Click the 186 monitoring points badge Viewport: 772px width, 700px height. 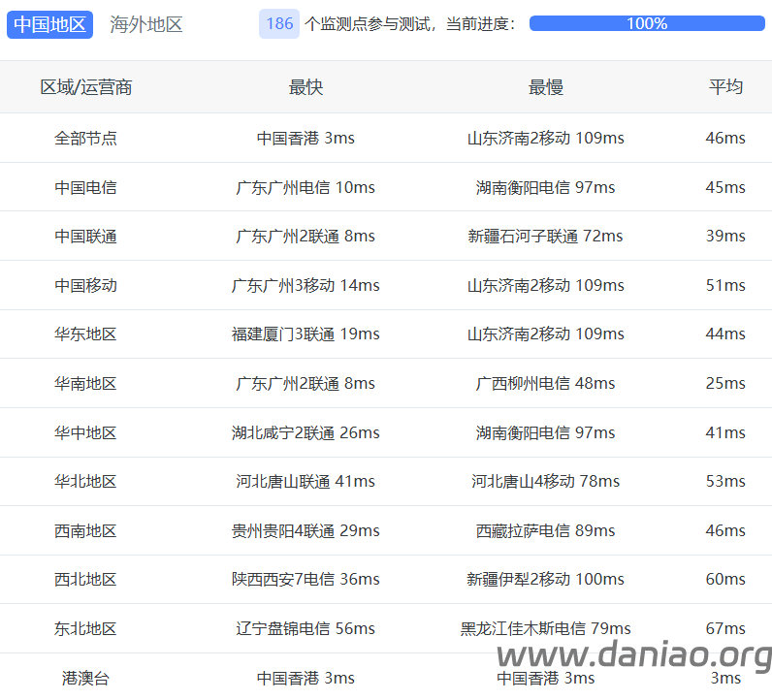pos(279,23)
